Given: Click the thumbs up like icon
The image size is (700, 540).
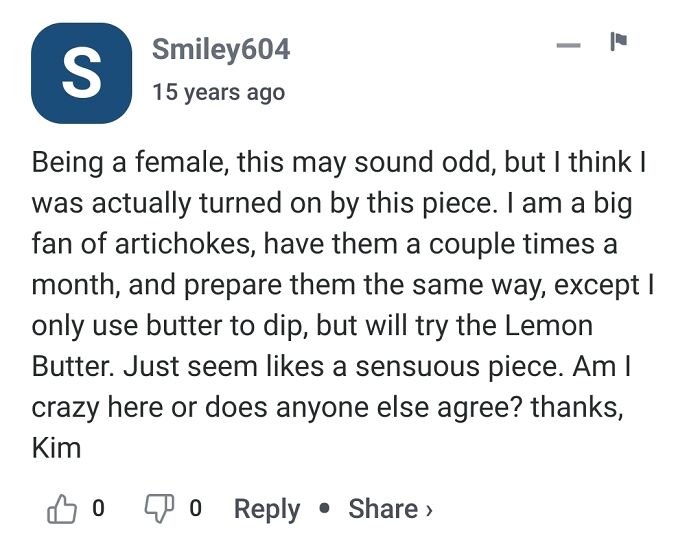Looking at the screenshot, I should [61, 508].
